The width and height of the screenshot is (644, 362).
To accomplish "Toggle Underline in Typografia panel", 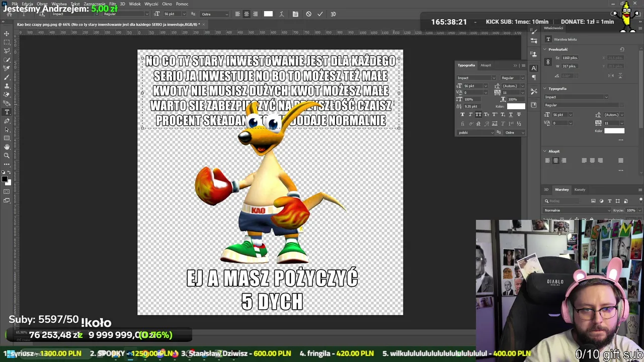I will (511, 115).
